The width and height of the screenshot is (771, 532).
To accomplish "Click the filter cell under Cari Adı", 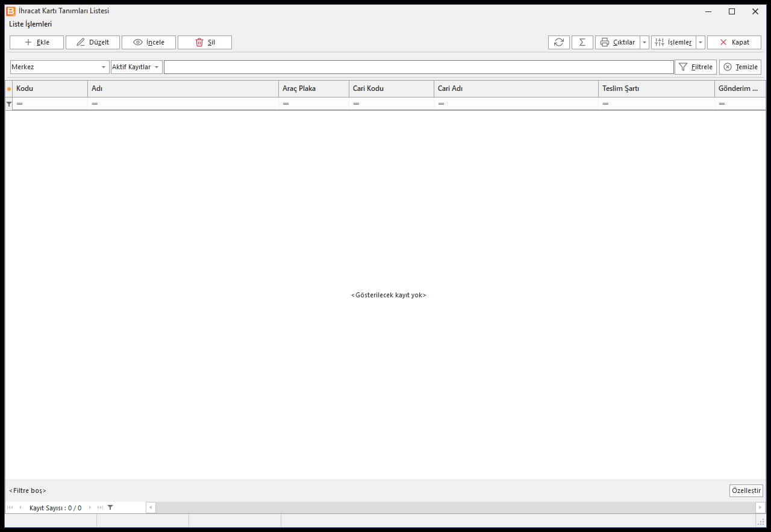I will coord(516,104).
